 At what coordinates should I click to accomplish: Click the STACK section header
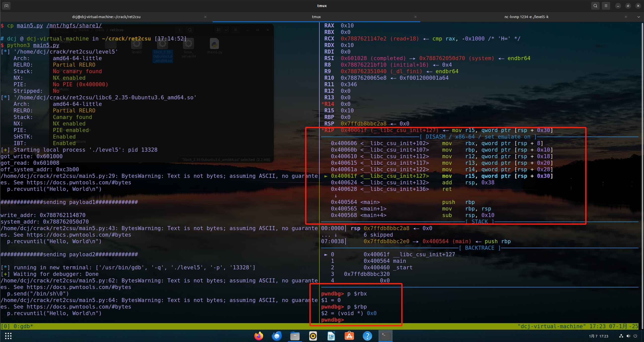tap(480, 222)
